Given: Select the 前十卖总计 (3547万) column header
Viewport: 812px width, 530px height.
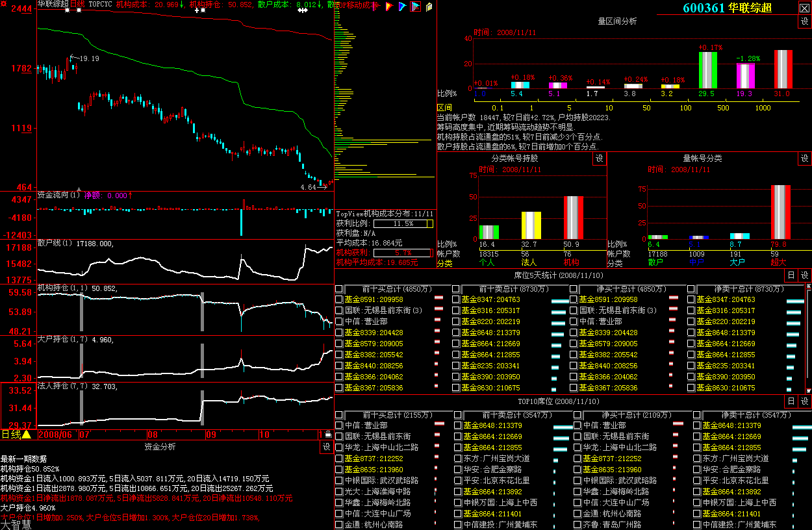Looking at the screenshot, I should coord(513,414).
